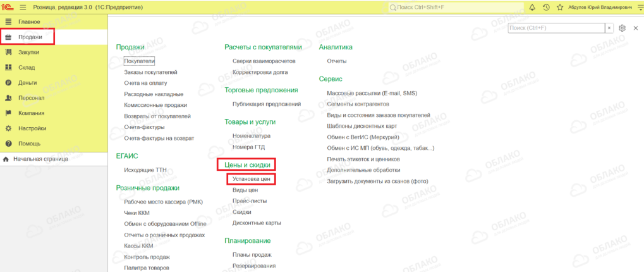Open Покупатели link
The image size is (644, 272).
click(139, 61)
